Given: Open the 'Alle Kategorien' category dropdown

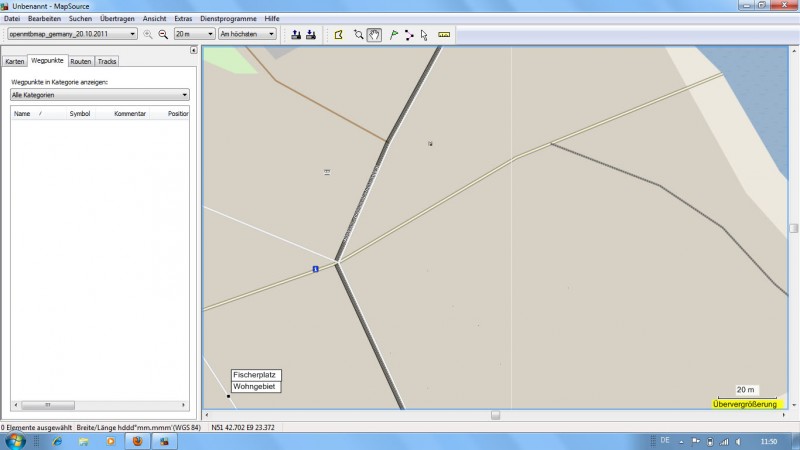Looking at the screenshot, I should point(98,95).
